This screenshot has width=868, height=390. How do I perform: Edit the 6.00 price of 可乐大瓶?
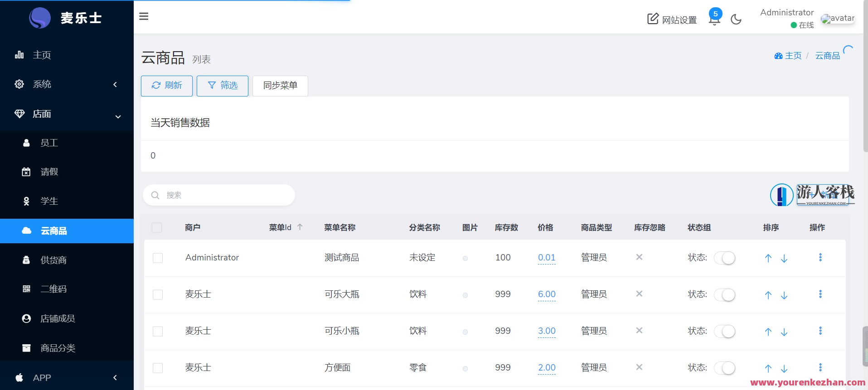click(547, 294)
